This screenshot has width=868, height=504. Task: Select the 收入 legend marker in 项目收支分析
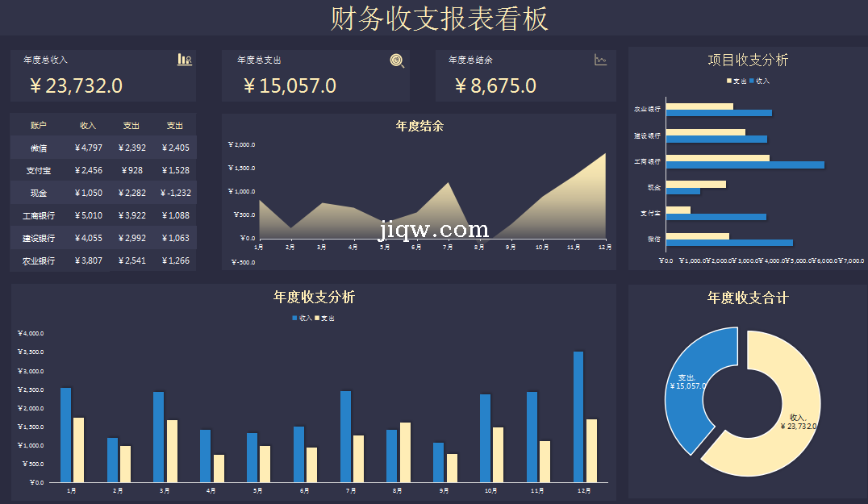(753, 81)
